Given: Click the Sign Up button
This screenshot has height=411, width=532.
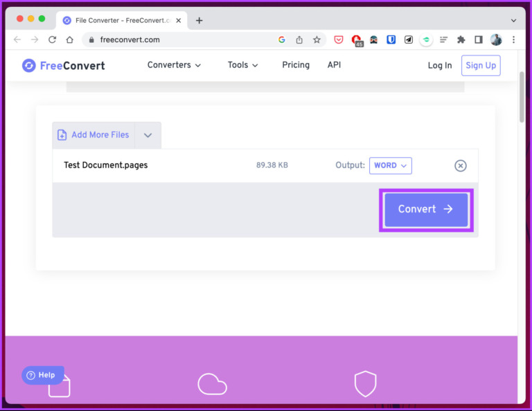Looking at the screenshot, I should click(481, 66).
